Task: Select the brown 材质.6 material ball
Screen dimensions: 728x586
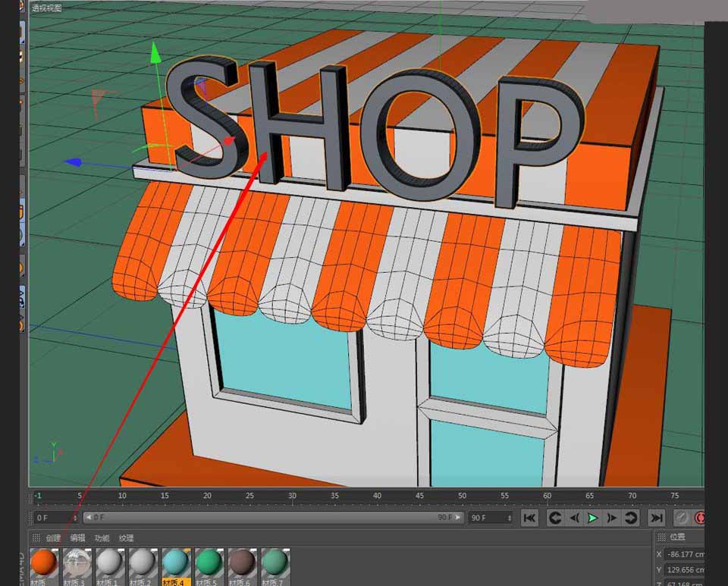Action: pos(242,564)
